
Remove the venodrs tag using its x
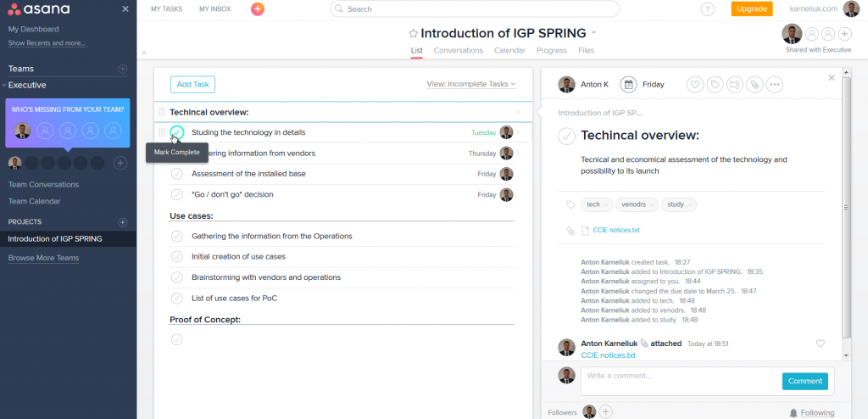tap(652, 205)
